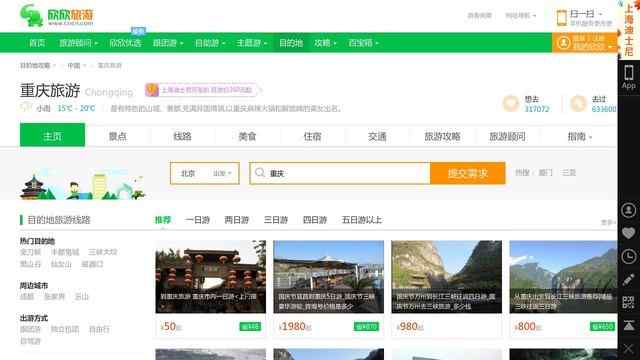Switch to the 景点 tab

(x=118, y=136)
